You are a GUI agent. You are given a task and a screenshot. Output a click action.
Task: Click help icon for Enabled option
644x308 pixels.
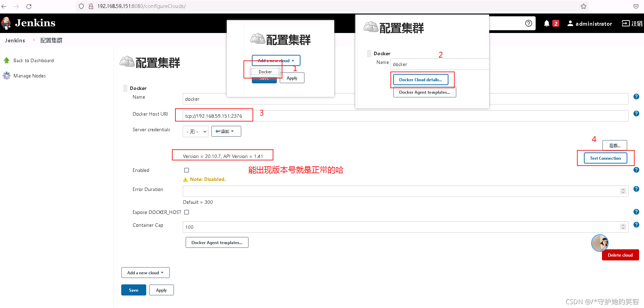tap(636, 170)
